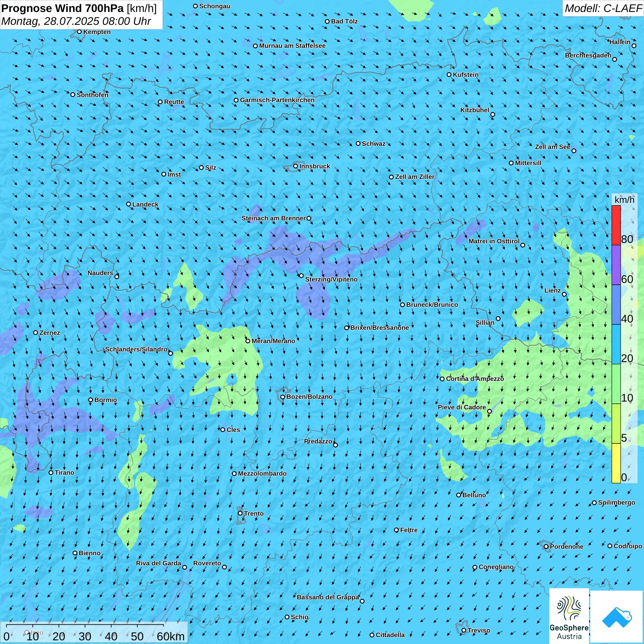Click the Kitzbühel city label
The image size is (644, 644).
[x=475, y=110]
